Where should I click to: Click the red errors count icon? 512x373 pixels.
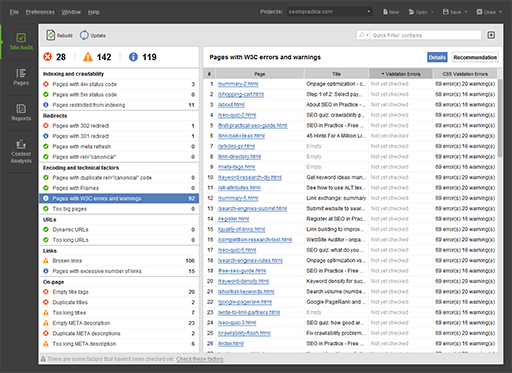tap(48, 57)
